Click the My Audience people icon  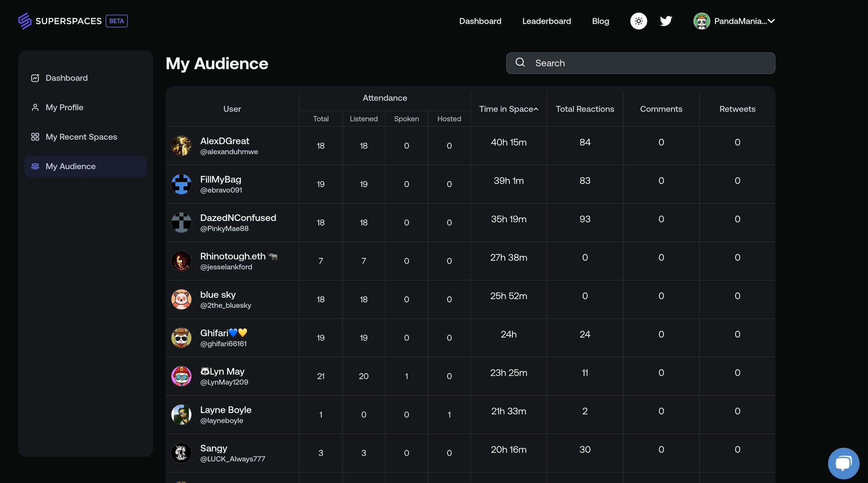(x=35, y=166)
